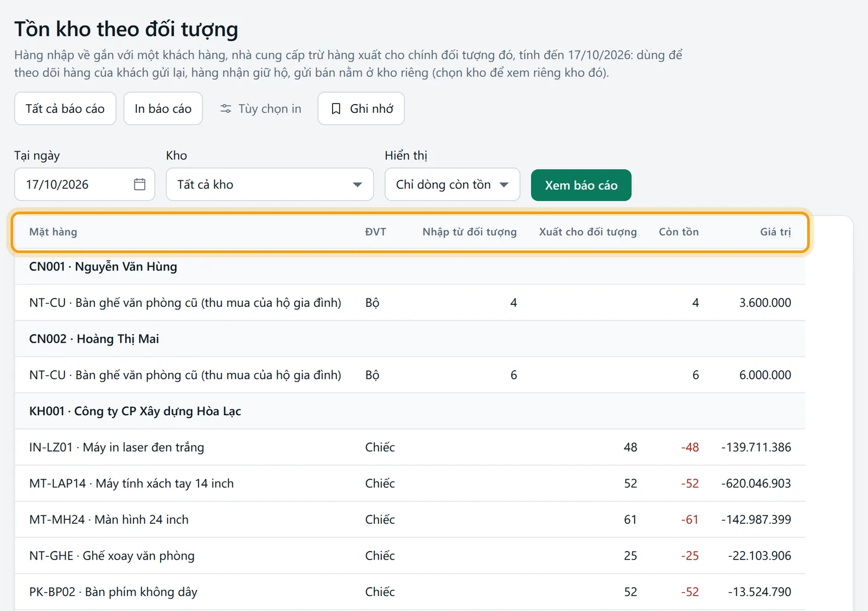Click the Còn tồn column header
Viewport: 868px width, 611px height.
(x=679, y=232)
